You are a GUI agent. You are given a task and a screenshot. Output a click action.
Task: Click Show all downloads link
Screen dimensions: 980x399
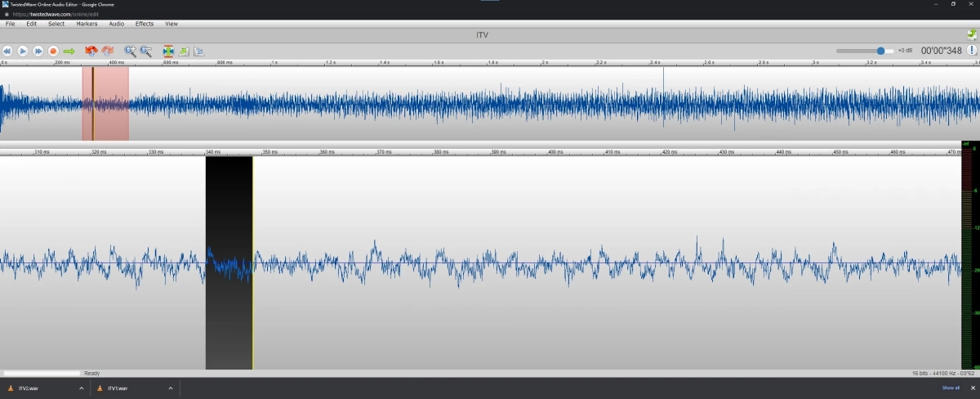click(x=951, y=388)
